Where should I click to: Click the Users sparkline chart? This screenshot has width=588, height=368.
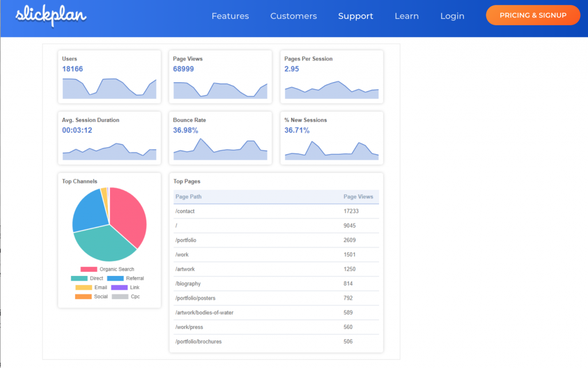click(109, 88)
